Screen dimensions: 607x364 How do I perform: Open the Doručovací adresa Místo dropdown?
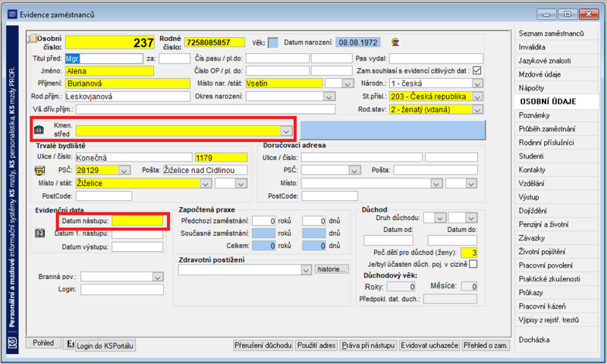tap(436, 184)
